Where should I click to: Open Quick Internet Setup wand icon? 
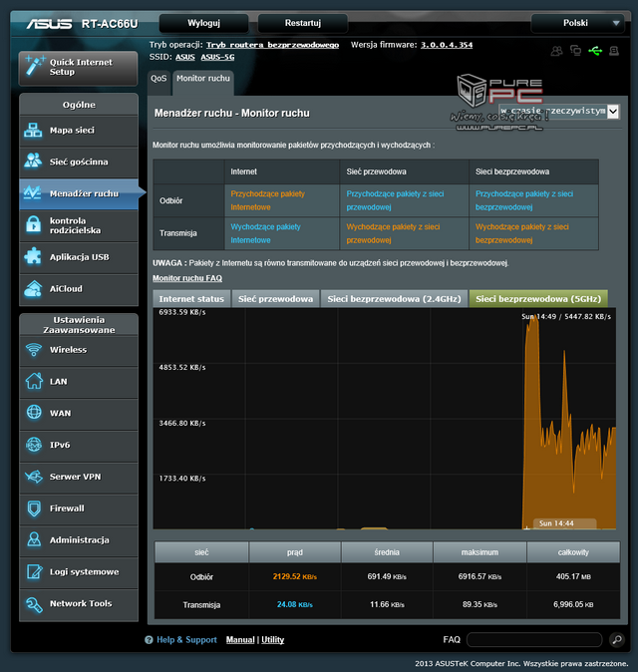point(35,66)
